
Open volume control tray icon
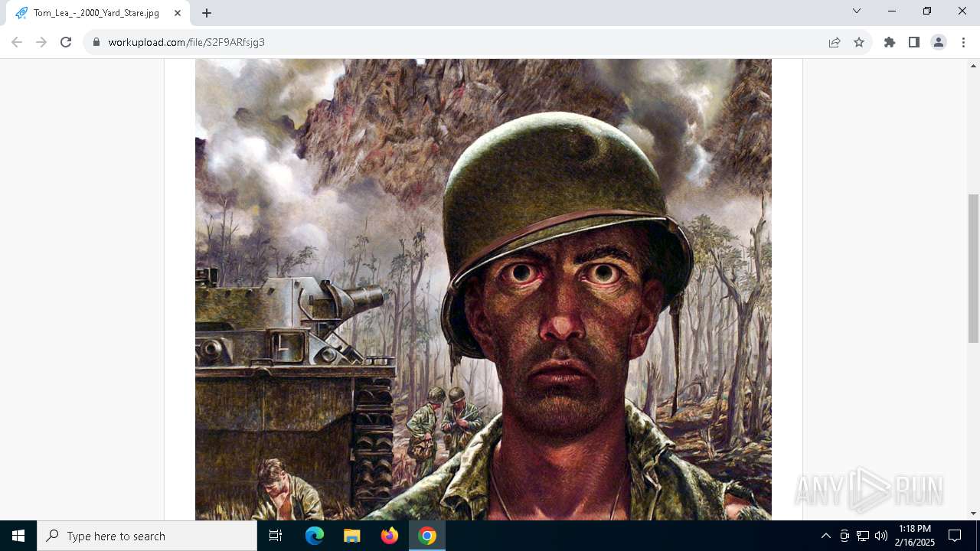coord(880,536)
